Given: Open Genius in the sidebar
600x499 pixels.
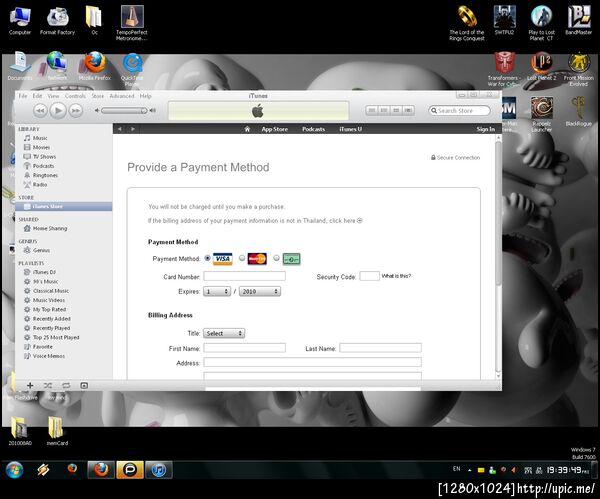Looking at the screenshot, I should pyautogui.click(x=41, y=250).
